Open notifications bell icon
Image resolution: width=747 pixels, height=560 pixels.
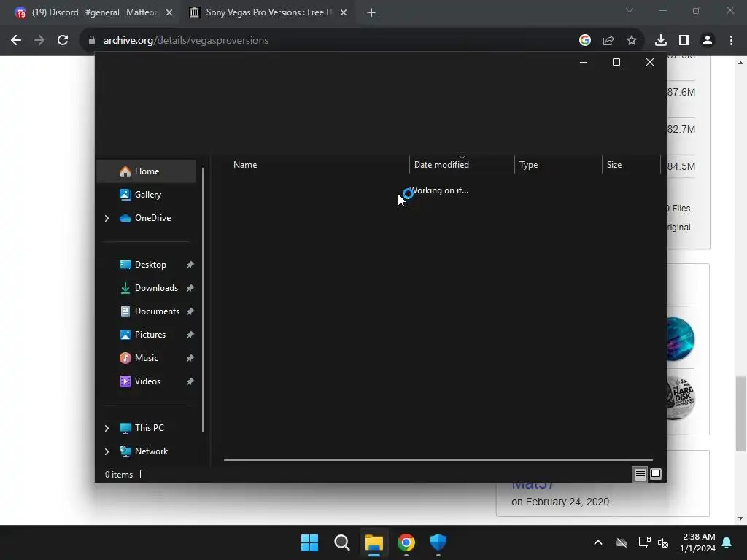(727, 542)
